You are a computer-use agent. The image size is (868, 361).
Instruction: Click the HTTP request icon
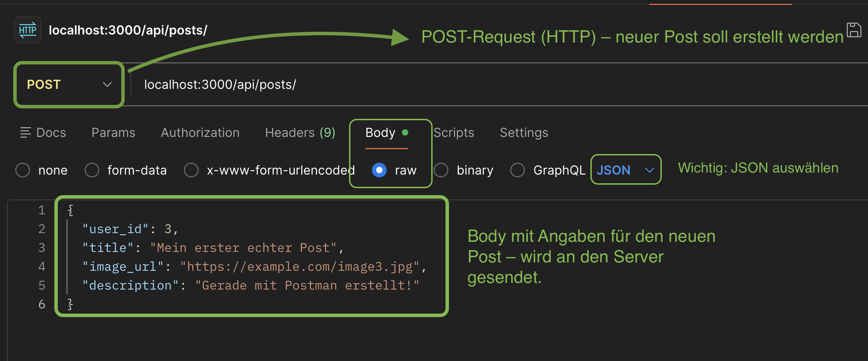point(28,30)
